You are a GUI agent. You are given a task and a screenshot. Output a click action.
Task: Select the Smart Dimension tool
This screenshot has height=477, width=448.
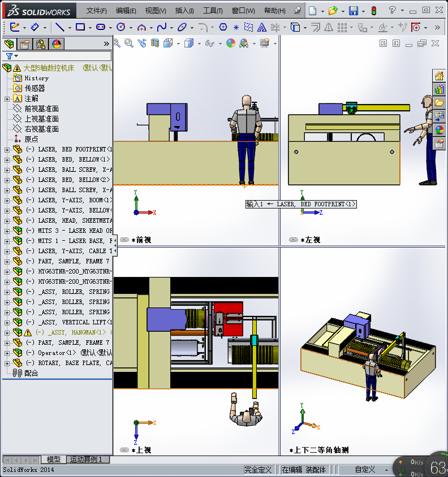coord(35,27)
